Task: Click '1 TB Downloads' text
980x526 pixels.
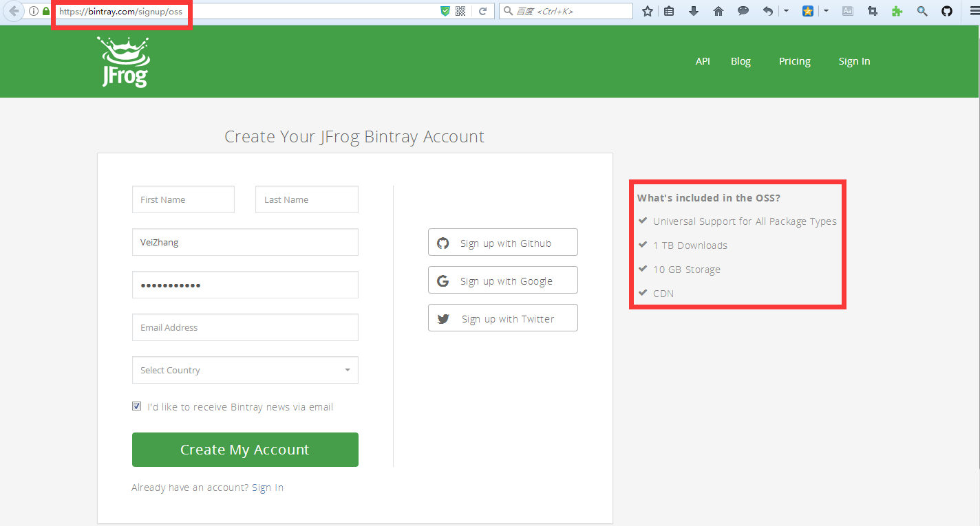Action: pyautogui.click(x=690, y=245)
